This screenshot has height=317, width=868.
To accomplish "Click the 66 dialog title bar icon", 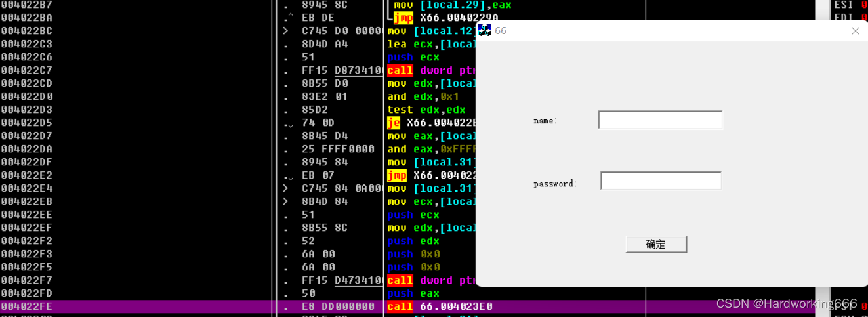I will click(485, 30).
